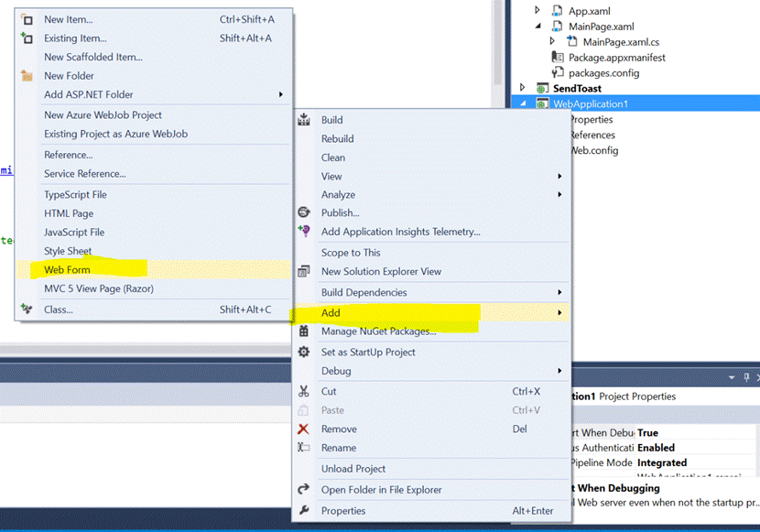
Task: Click the Set as StartUp Project gear icon
Action: tap(304, 352)
